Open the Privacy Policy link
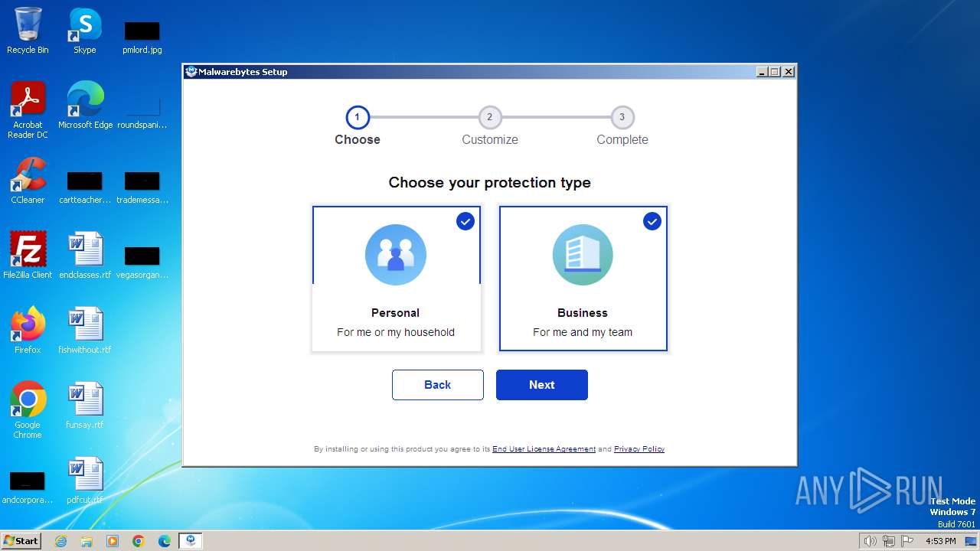 pos(639,449)
